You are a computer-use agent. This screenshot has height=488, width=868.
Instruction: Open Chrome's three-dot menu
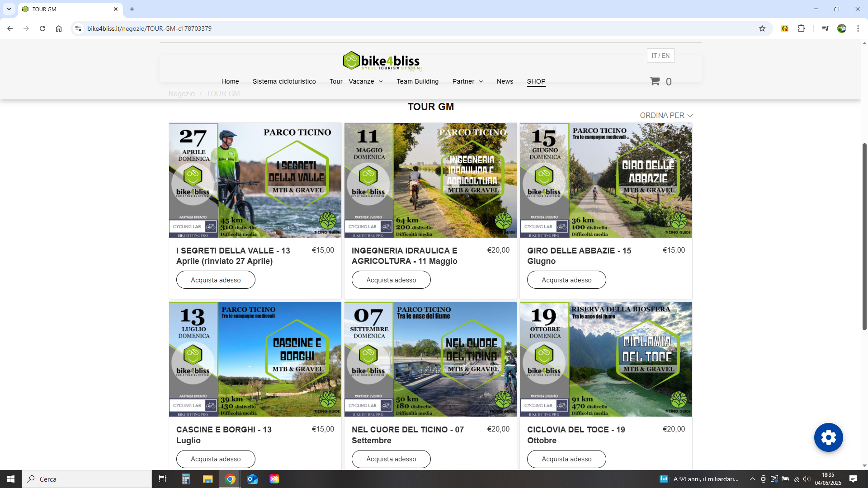click(x=858, y=28)
